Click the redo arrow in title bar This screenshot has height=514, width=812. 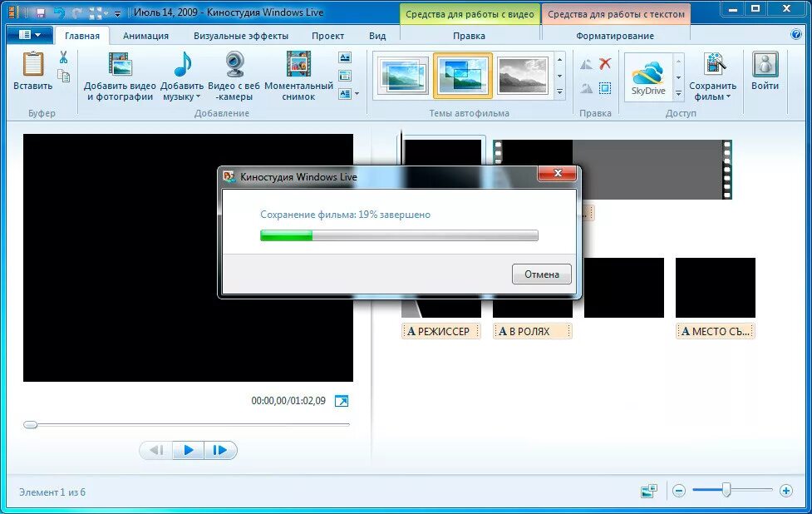coord(77,12)
